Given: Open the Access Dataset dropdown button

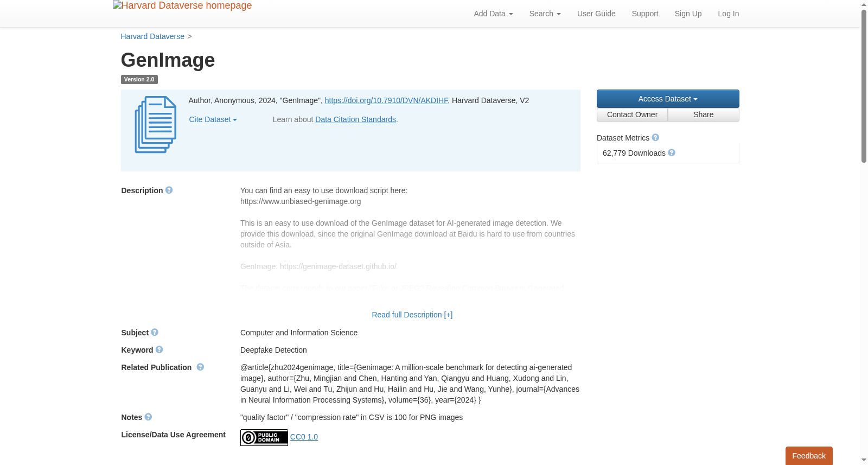Looking at the screenshot, I should 668,99.
